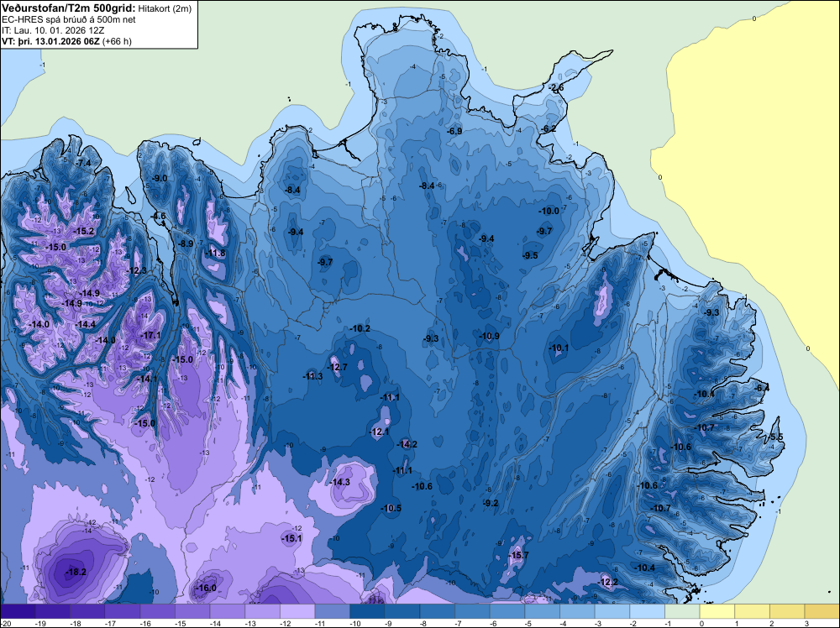Click the -14.1 temperature reading

146,379
